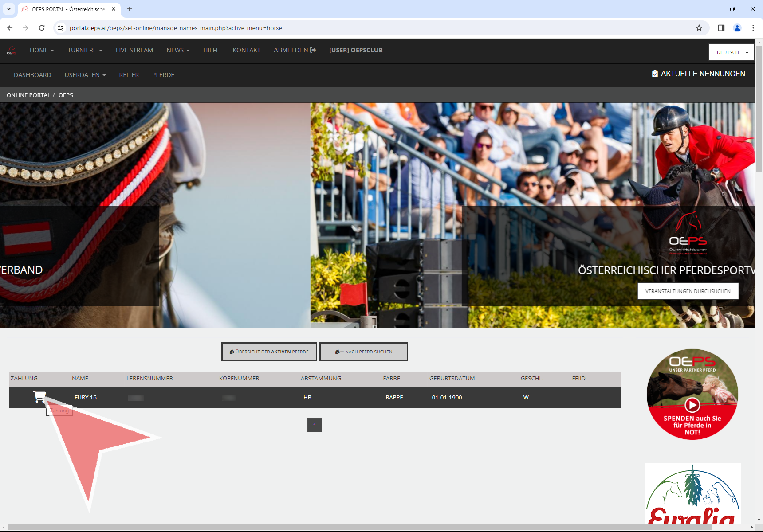763x532 pixels.
Task: Expand the TURNIERE dropdown menu
Action: tap(85, 50)
